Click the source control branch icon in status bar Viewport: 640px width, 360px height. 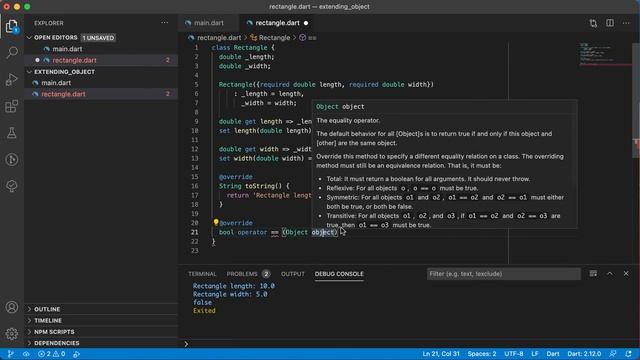[x=10, y=354]
